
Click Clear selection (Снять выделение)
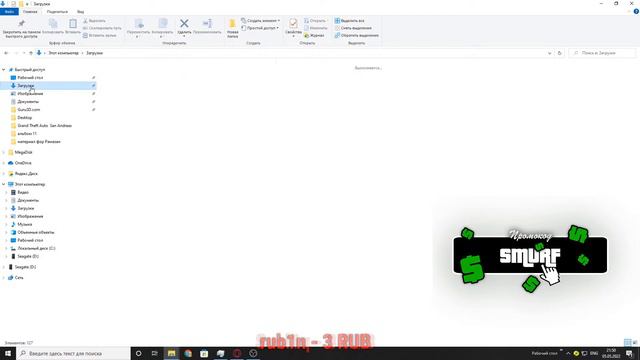[353, 28]
